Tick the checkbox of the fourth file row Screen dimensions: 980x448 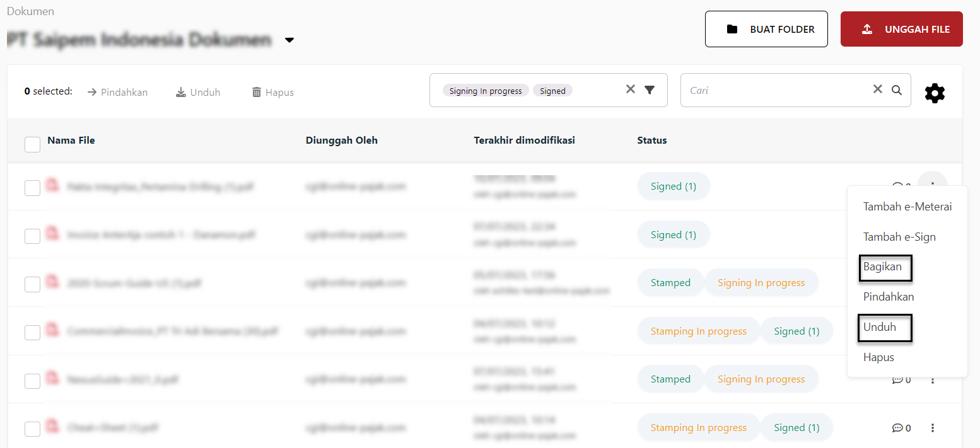[32, 332]
